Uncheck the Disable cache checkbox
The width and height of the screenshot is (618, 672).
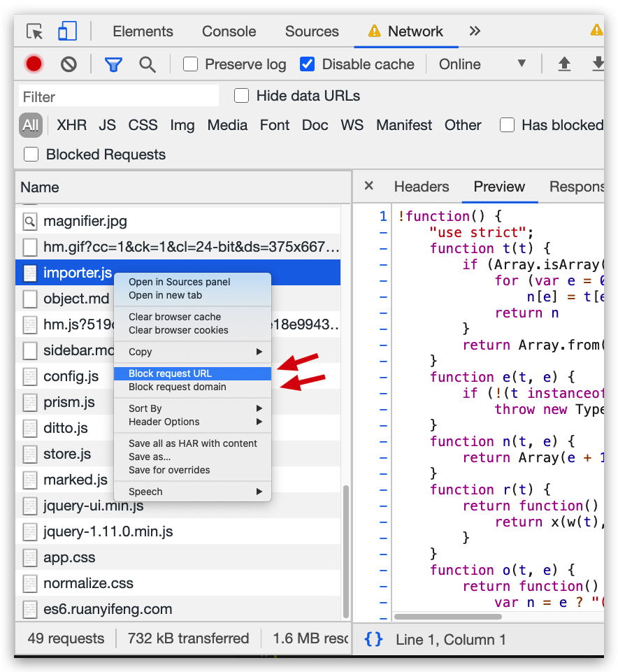[307, 64]
